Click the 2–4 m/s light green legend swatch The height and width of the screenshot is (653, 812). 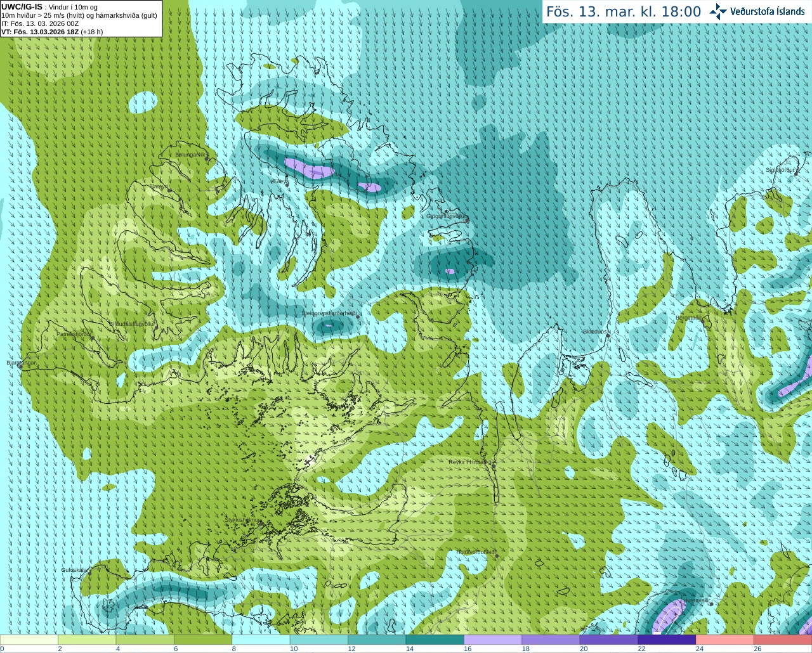click(87, 640)
